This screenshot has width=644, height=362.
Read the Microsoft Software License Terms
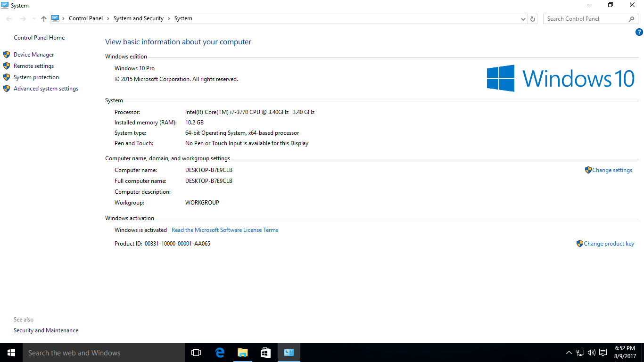pos(225,230)
